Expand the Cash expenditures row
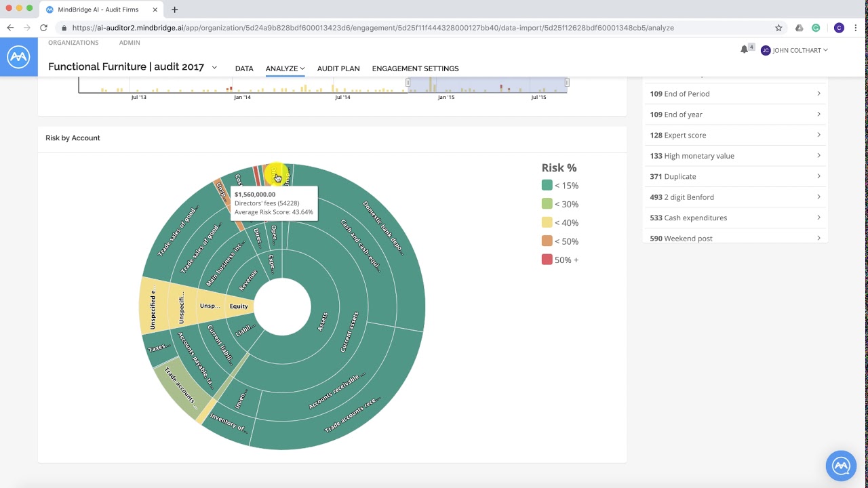 click(x=735, y=218)
